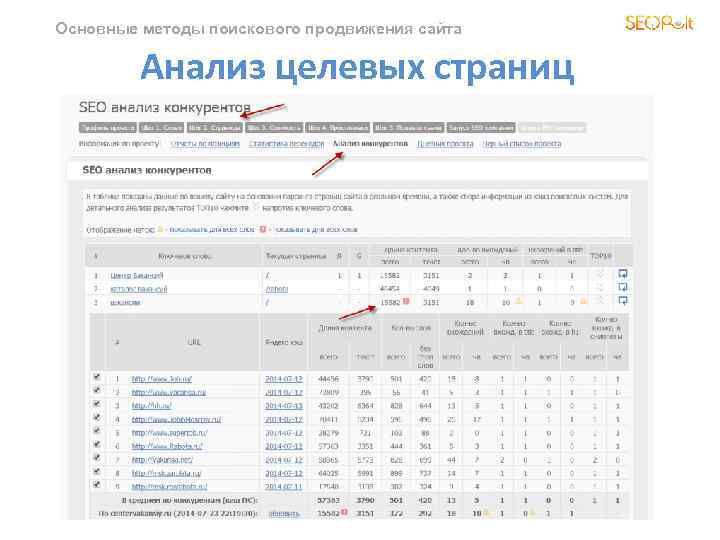Click the TOP10 icon in keyword row 3
Viewport: 720px width, 540px height.
pyautogui.click(x=600, y=301)
